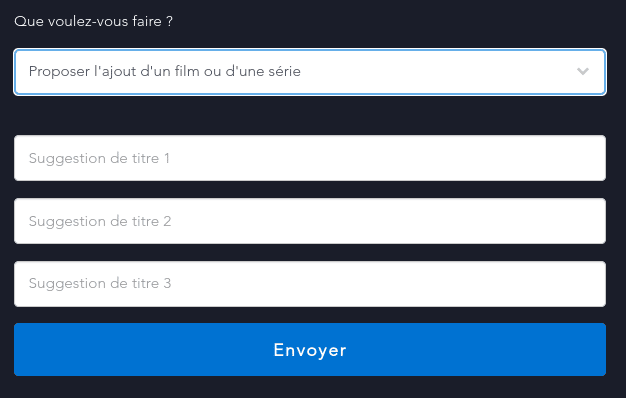Click the placeholder text "Suggestion de titre 2"

coord(100,221)
